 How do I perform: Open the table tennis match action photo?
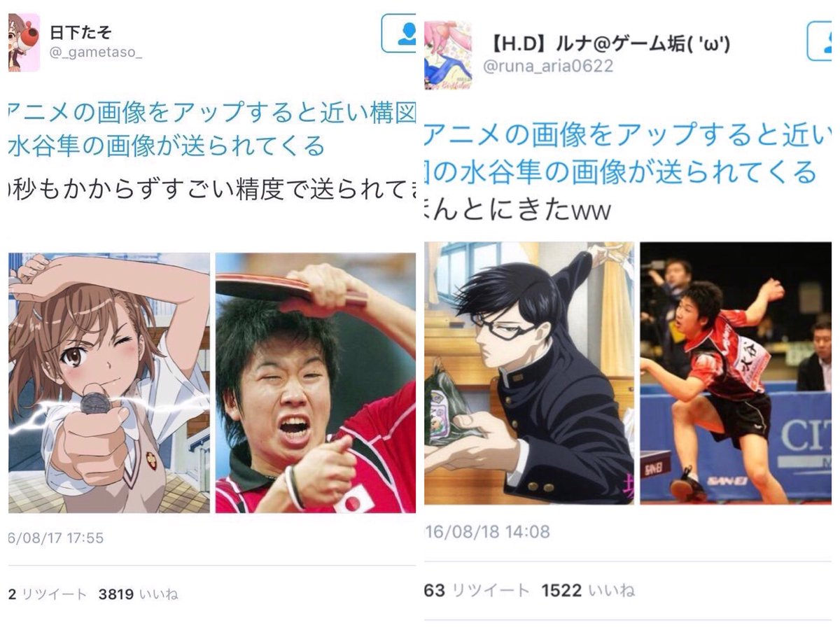point(736,373)
